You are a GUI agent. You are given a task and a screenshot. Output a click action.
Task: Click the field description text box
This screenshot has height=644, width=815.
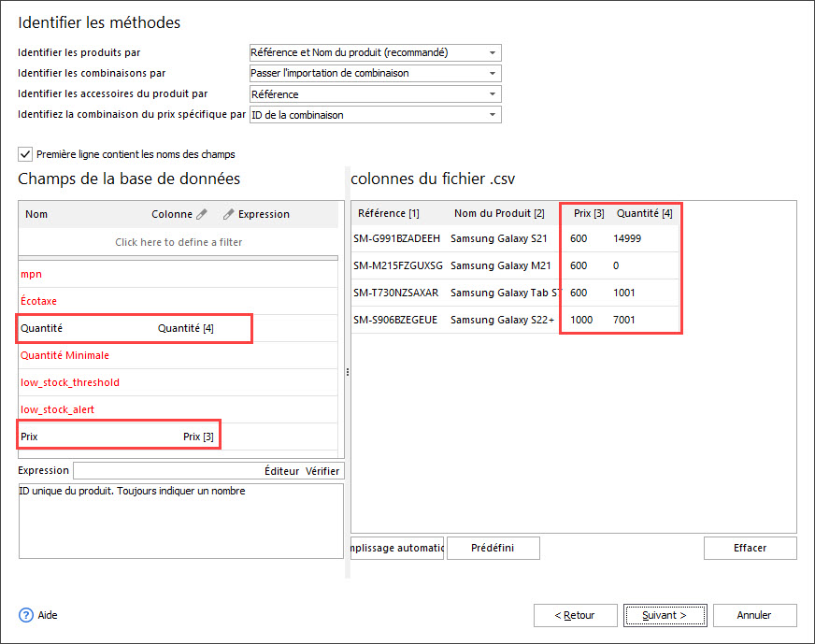pyautogui.click(x=181, y=522)
